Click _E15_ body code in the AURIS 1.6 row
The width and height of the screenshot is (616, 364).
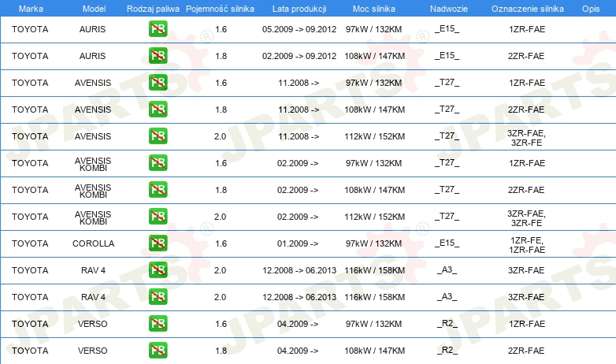(x=447, y=28)
